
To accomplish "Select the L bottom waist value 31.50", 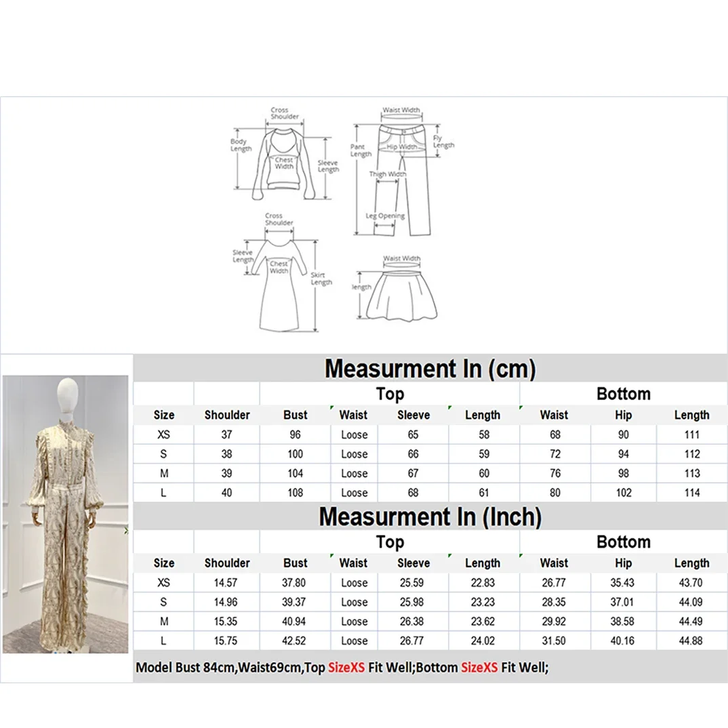I will point(554,641).
